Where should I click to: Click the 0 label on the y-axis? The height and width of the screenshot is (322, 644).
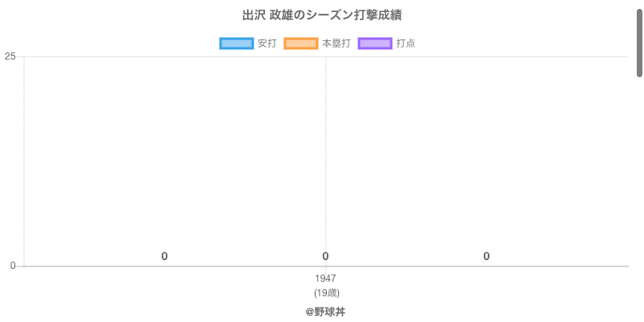12,266
